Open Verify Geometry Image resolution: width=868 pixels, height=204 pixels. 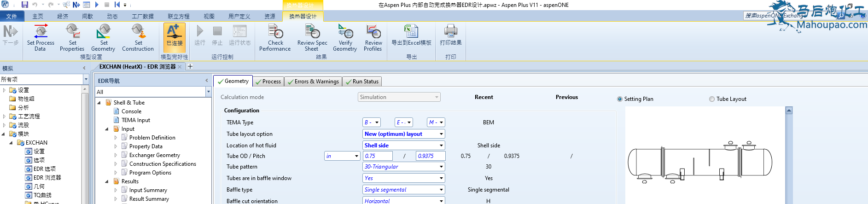(345, 38)
